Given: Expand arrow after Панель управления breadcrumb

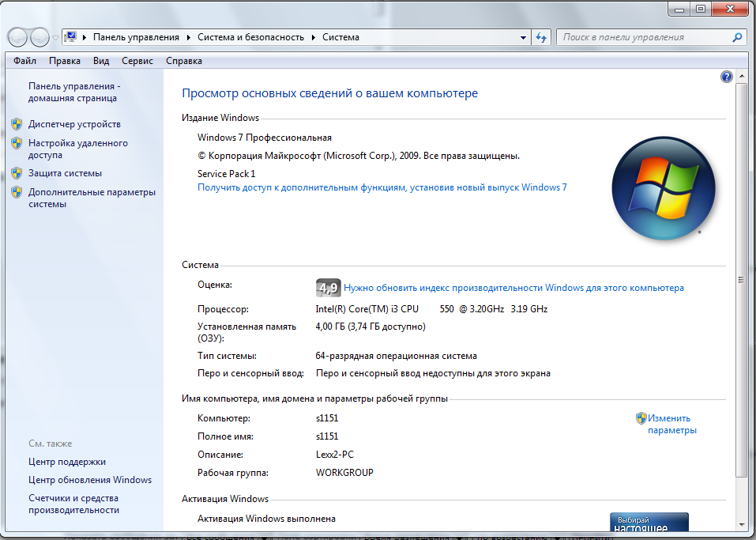Looking at the screenshot, I should pyautogui.click(x=188, y=37).
